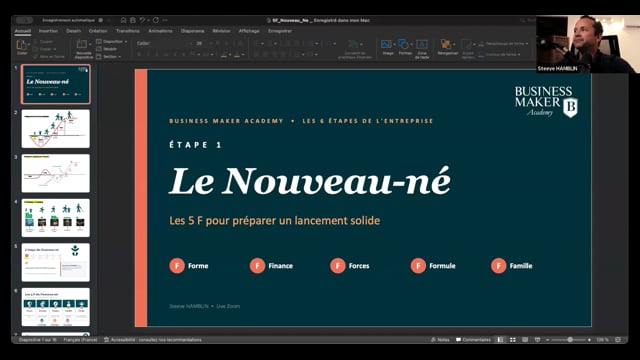Select slide 3 thumbnail
The height and width of the screenshot is (360, 640).
(56, 173)
